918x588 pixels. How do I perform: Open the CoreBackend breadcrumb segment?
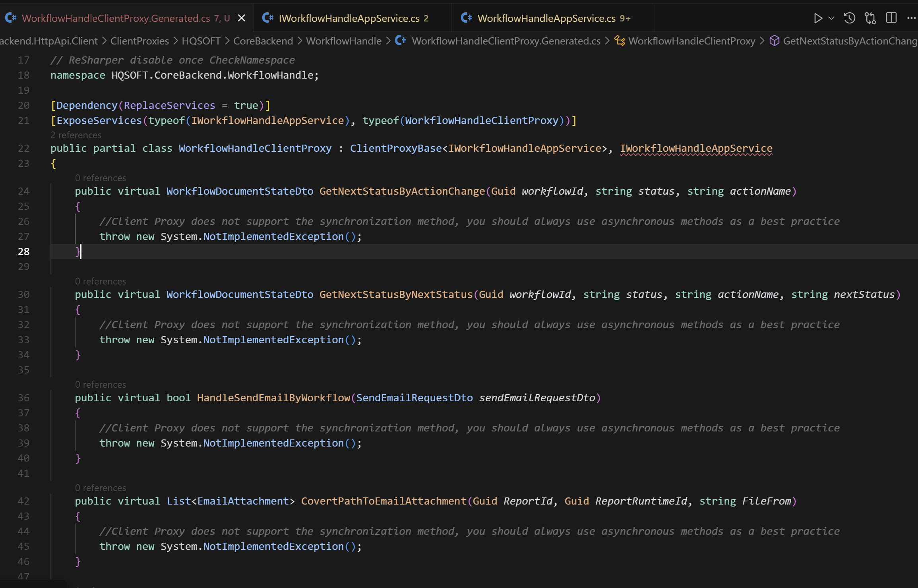263,41
